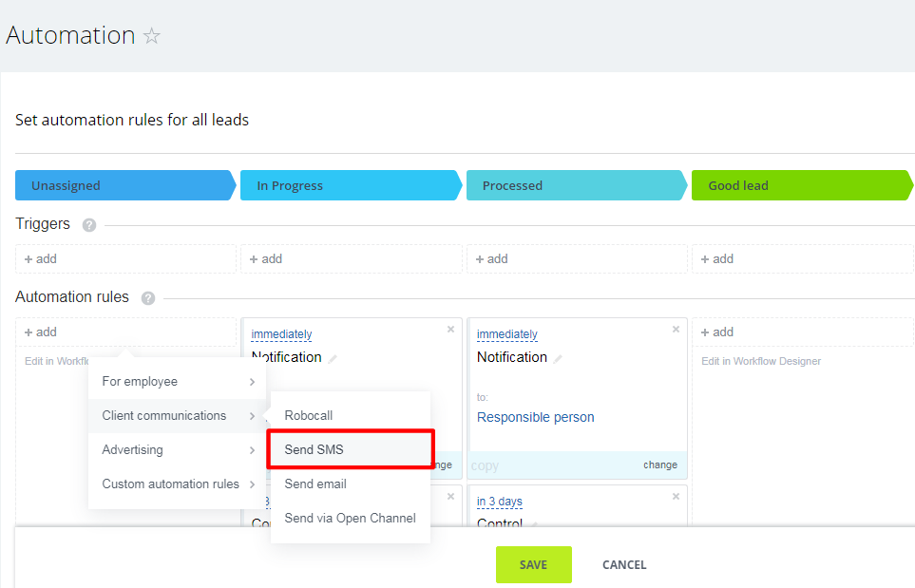The height and width of the screenshot is (588, 915).
Task: Close the Processed Notification rule card
Action: 676,330
